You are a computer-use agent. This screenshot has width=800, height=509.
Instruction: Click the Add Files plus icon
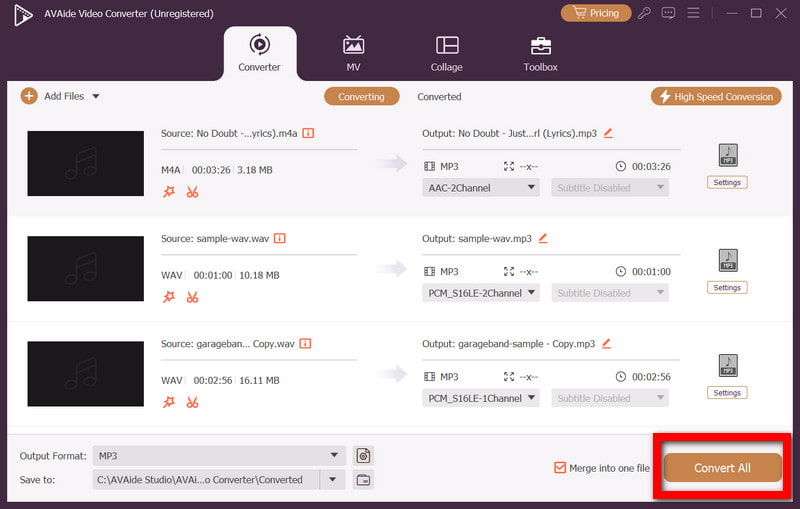click(29, 96)
